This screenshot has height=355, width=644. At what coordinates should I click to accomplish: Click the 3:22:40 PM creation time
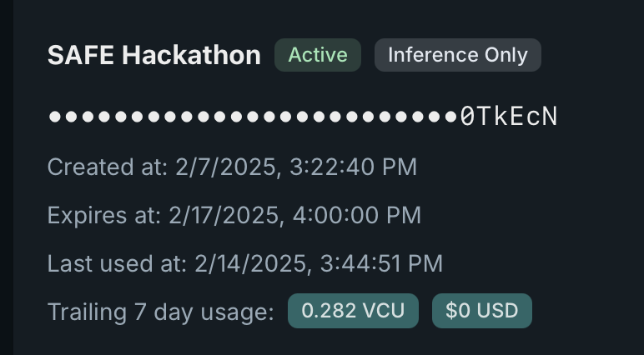(353, 167)
